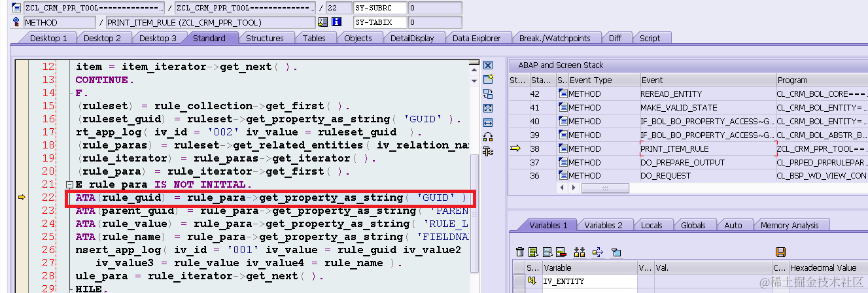Click the new tool icon beside the editor

[488, 80]
